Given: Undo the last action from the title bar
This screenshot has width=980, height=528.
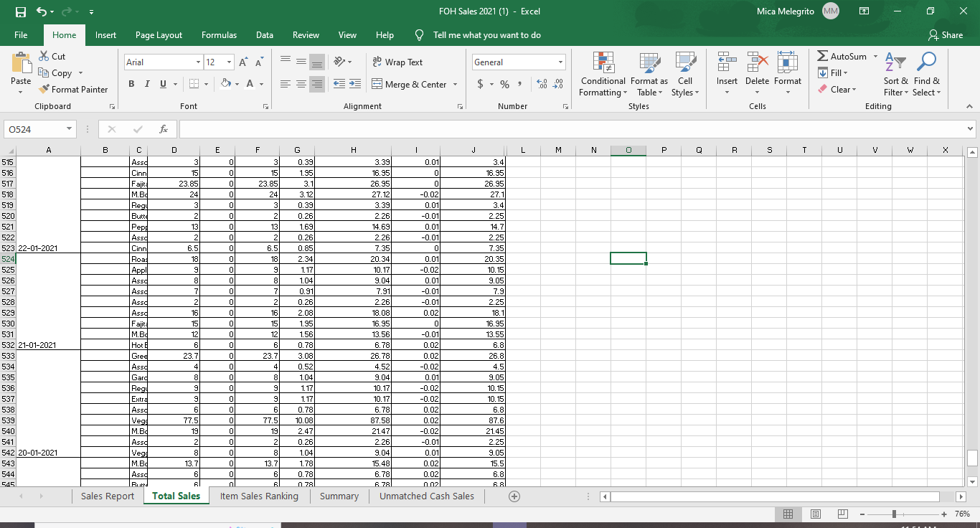Looking at the screenshot, I should [x=43, y=11].
